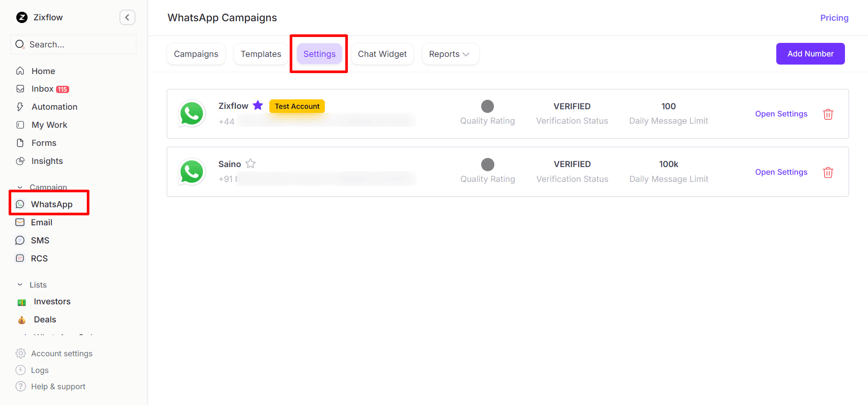This screenshot has height=405, width=868.
Task: Click Zixflow's gray quality rating dot
Action: pyautogui.click(x=488, y=106)
